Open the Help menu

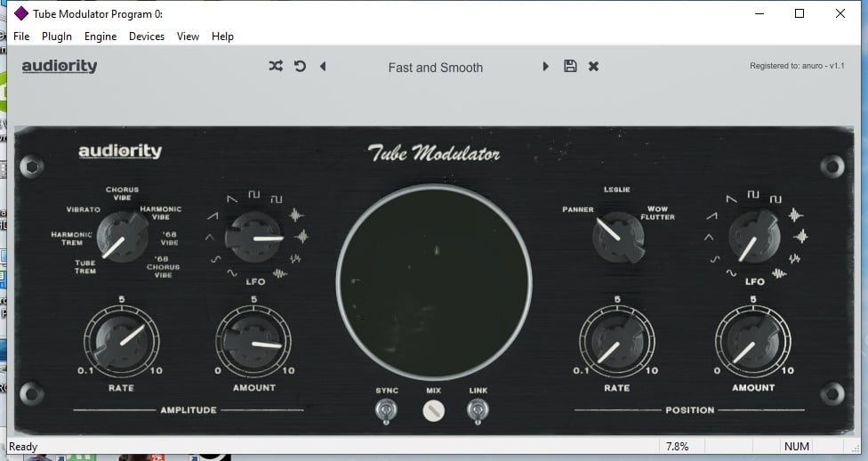click(222, 36)
